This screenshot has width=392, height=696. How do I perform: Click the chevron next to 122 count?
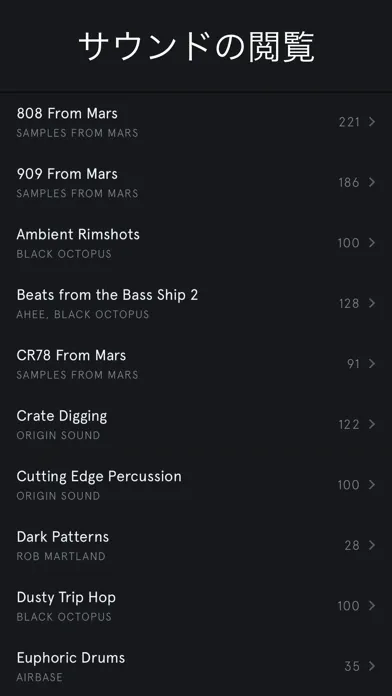(x=372, y=424)
